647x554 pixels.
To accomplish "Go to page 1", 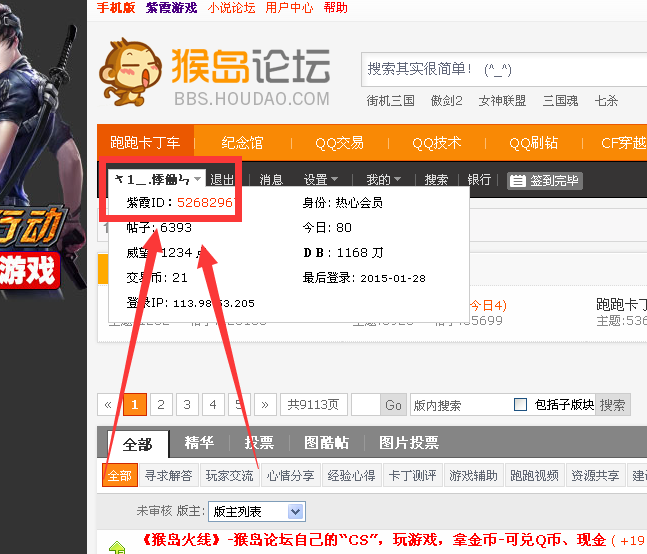I will pyautogui.click(x=135, y=405).
